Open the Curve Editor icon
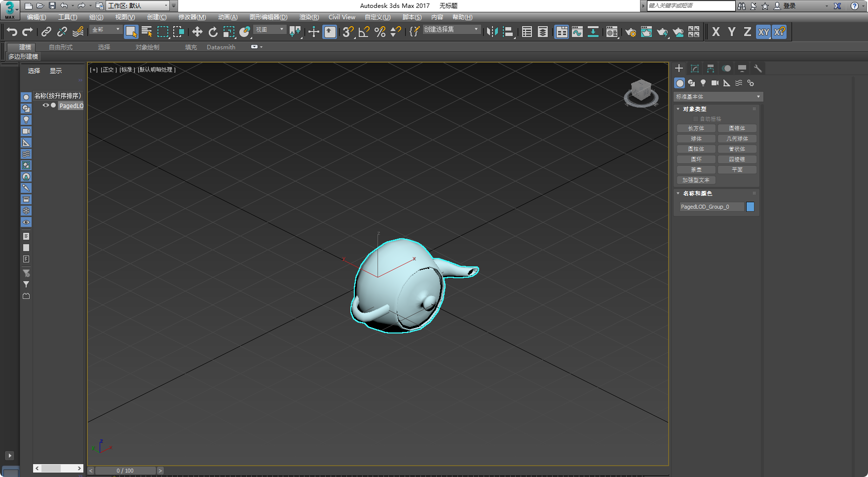The width and height of the screenshot is (868, 477). point(577,32)
